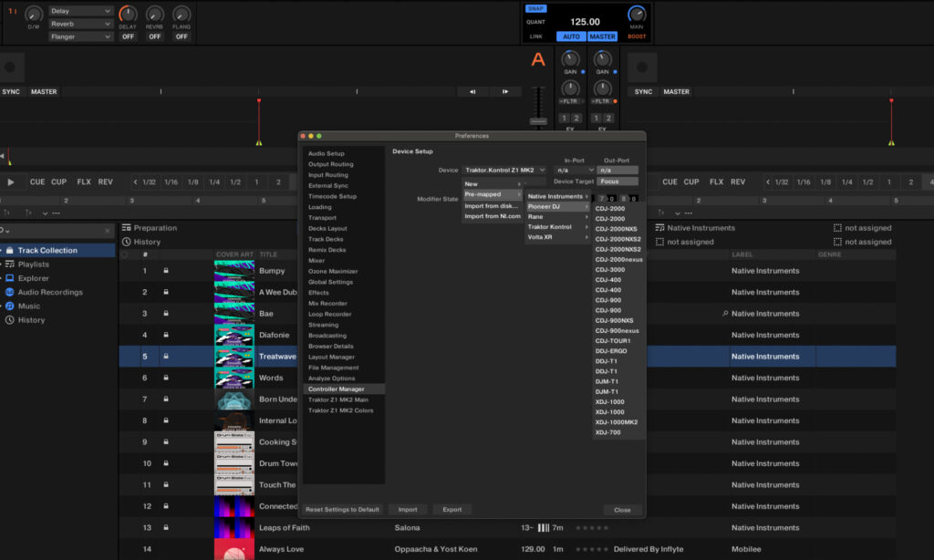Click the Audio Recordings icon

(x=8, y=291)
